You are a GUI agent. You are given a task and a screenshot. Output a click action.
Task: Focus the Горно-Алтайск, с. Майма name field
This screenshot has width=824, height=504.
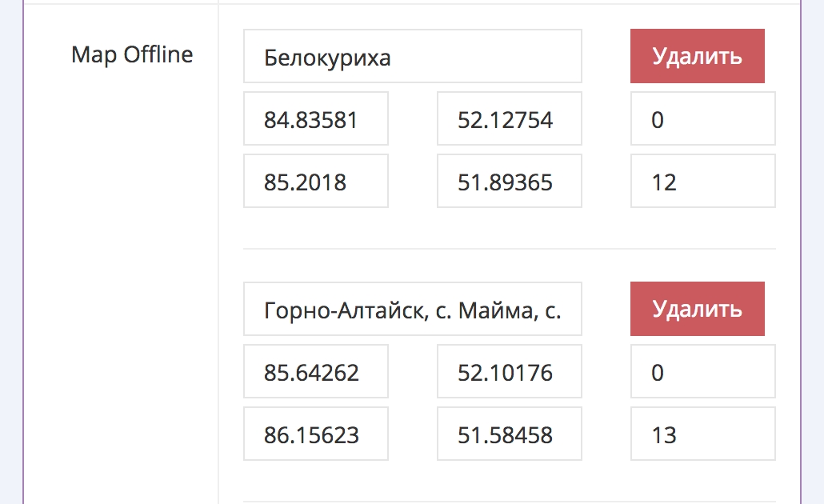click(x=412, y=310)
